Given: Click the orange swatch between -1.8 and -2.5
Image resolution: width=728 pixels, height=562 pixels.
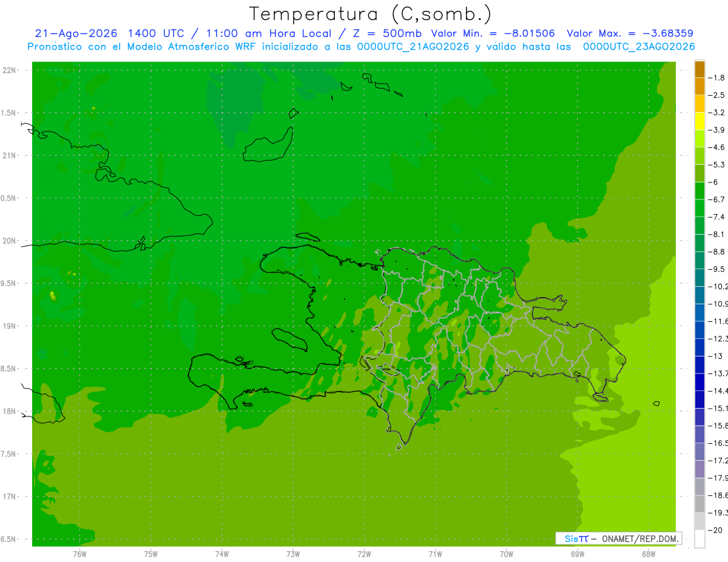Looking at the screenshot, I should [x=699, y=87].
